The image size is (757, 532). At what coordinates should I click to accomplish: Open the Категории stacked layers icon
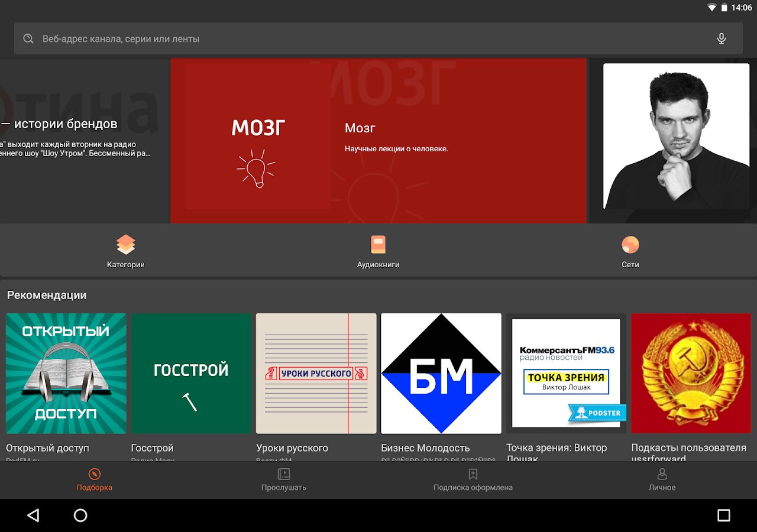pos(126,245)
